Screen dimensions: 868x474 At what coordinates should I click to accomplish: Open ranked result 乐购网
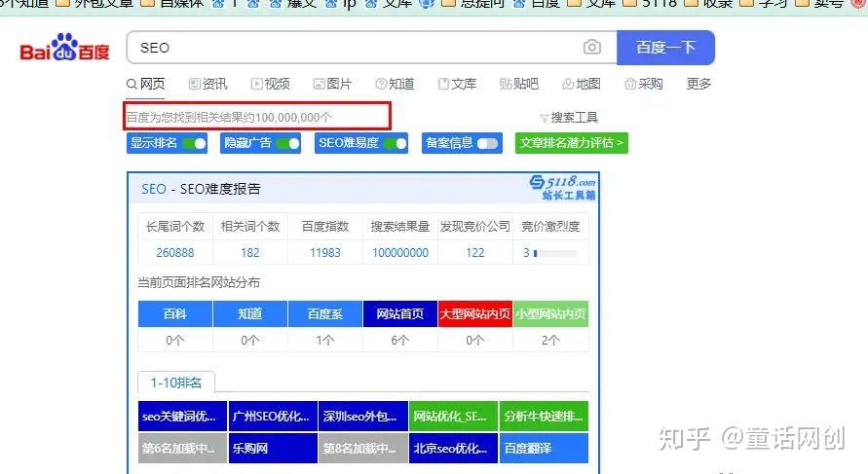(273, 448)
